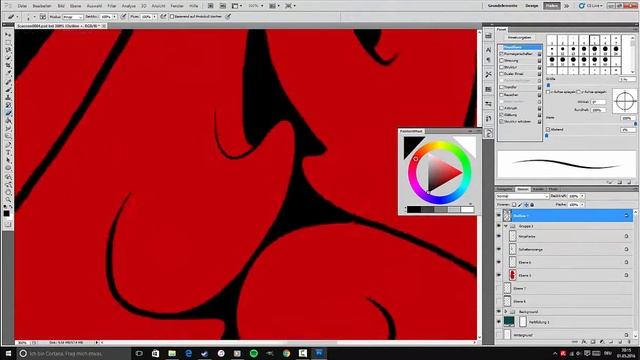Toggle the Abstand checkbox

[x=548, y=129]
